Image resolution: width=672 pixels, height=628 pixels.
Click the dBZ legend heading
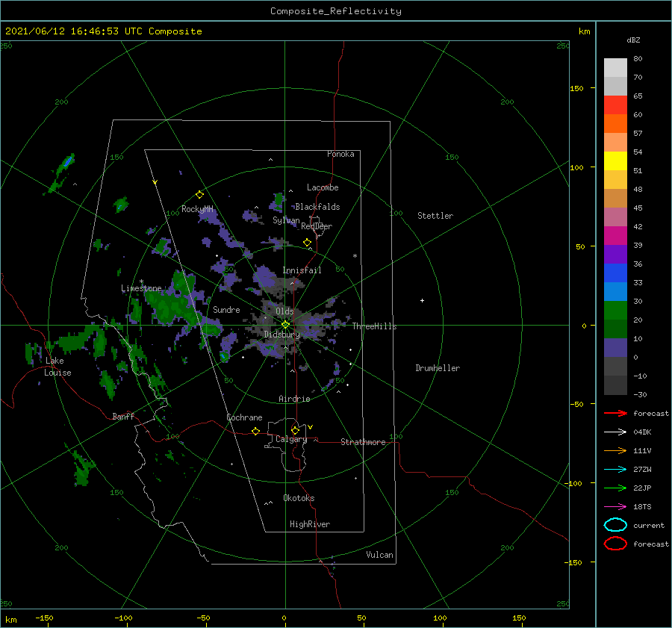[x=633, y=40]
